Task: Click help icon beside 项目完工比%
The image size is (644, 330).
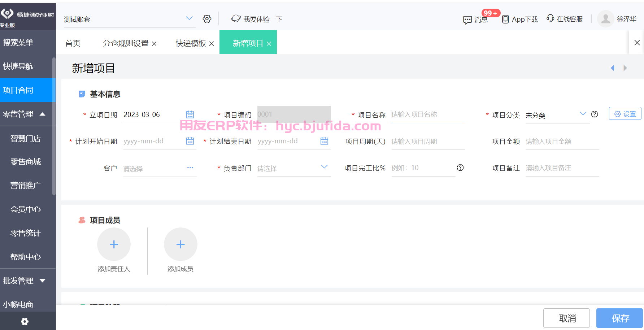Action: pyautogui.click(x=460, y=168)
